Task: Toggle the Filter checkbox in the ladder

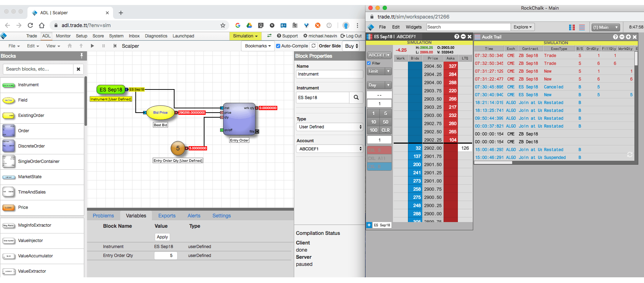Action: (369, 63)
